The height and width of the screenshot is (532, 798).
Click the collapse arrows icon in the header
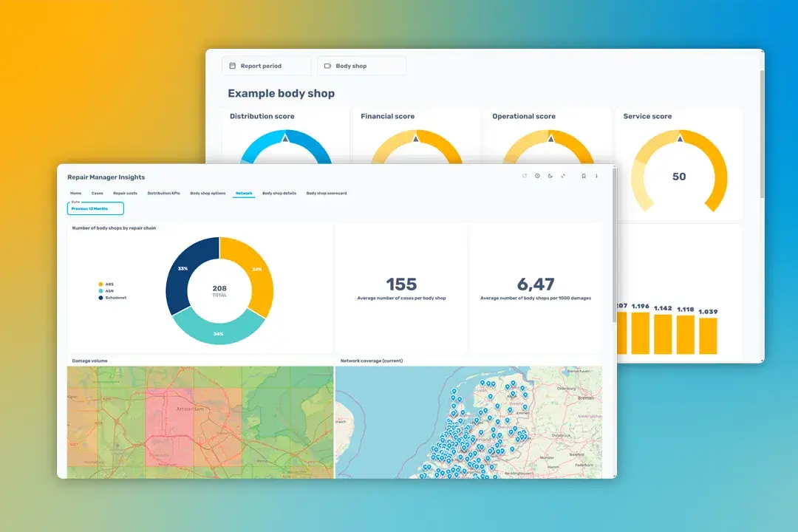[563, 176]
